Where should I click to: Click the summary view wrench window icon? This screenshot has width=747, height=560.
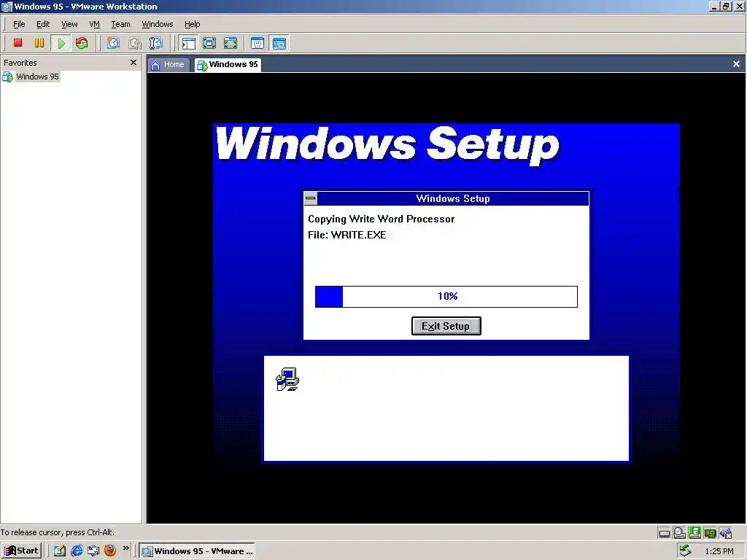258,43
